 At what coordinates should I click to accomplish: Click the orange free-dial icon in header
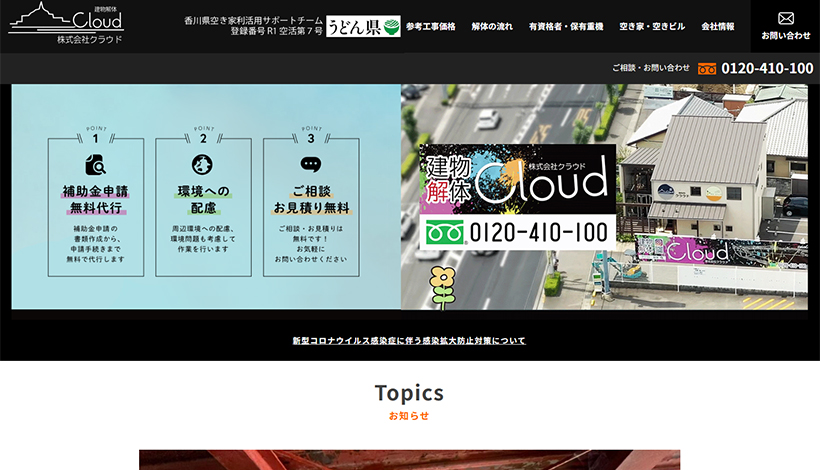(707, 69)
